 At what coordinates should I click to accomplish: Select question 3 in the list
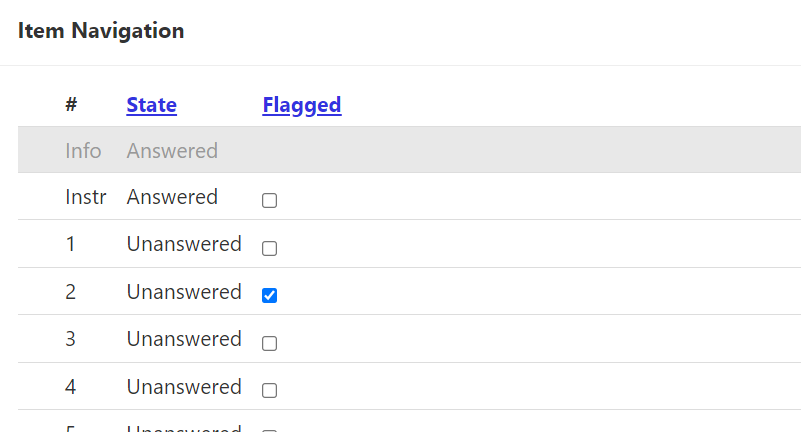[70, 339]
